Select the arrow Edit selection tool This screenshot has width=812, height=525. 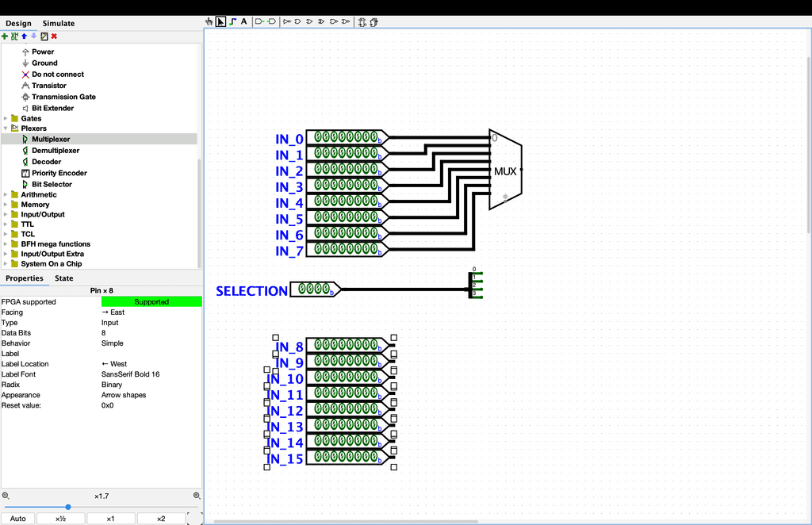pyautogui.click(x=220, y=21)
